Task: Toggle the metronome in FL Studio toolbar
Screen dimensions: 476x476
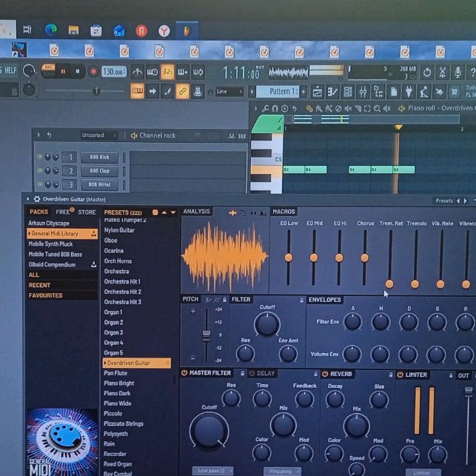Action: (138, 72)
